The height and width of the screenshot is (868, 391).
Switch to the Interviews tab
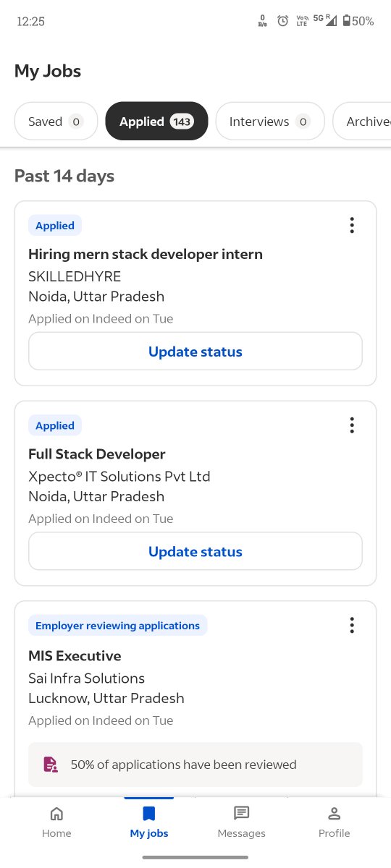[270, 122]
